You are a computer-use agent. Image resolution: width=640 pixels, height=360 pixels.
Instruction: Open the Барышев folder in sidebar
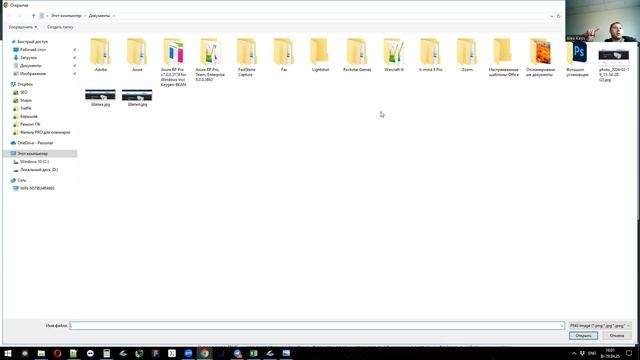coord(29,116)
